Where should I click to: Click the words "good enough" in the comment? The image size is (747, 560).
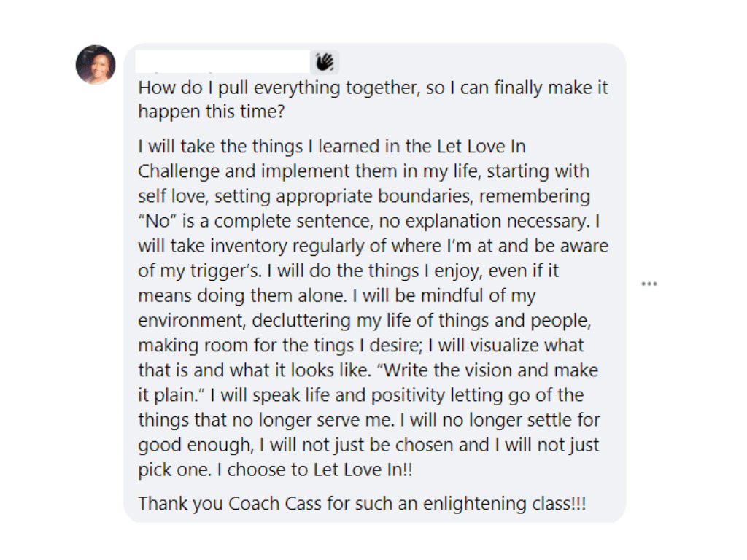click(x=195, y=446)
